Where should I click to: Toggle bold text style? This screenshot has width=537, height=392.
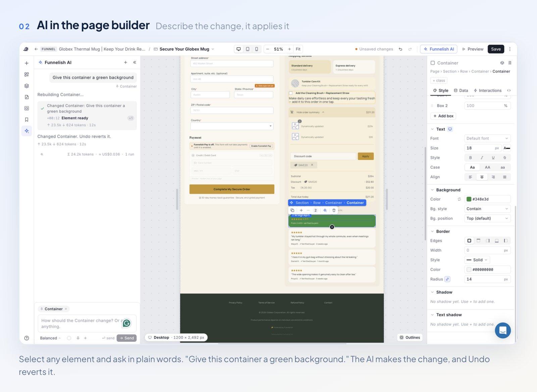click(x=471, y=158)
